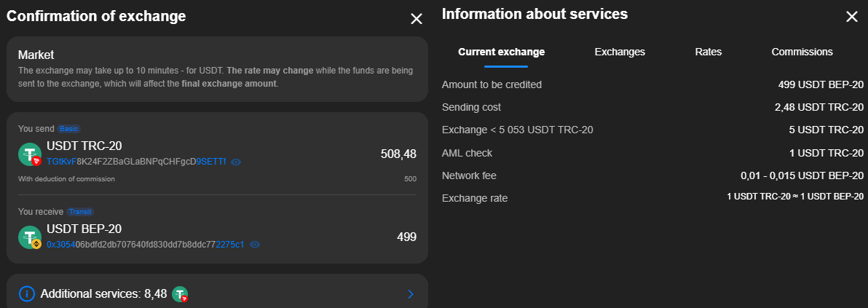868x308 pixels.
Task: Click the info icon beside Additional services
Action: tap(26, 293)
